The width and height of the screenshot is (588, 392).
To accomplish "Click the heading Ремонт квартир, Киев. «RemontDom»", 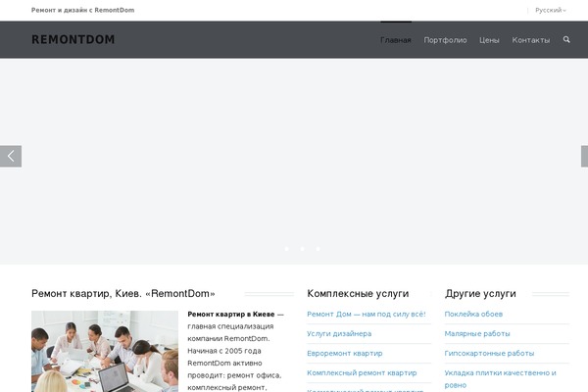I will click(123, 293).
